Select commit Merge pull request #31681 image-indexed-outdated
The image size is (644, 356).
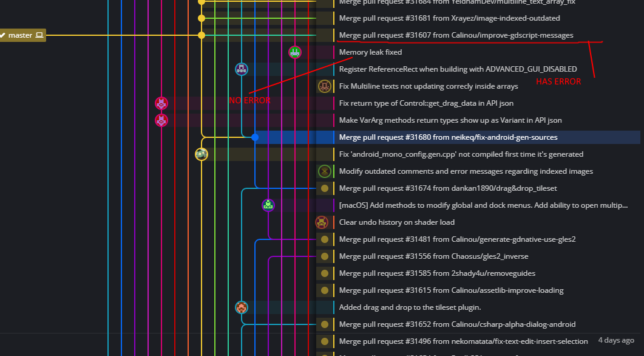(449, 18)
